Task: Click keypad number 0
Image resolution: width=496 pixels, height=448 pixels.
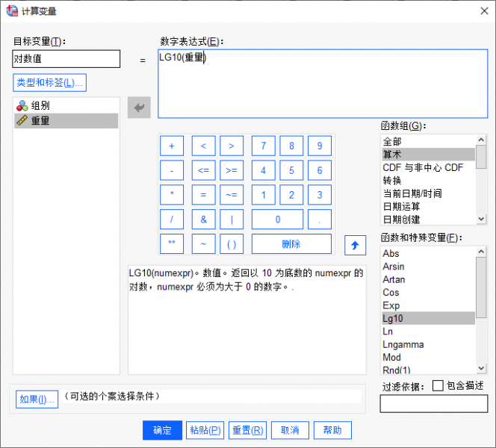Action: pyautogui.click(x=277, y=219)
